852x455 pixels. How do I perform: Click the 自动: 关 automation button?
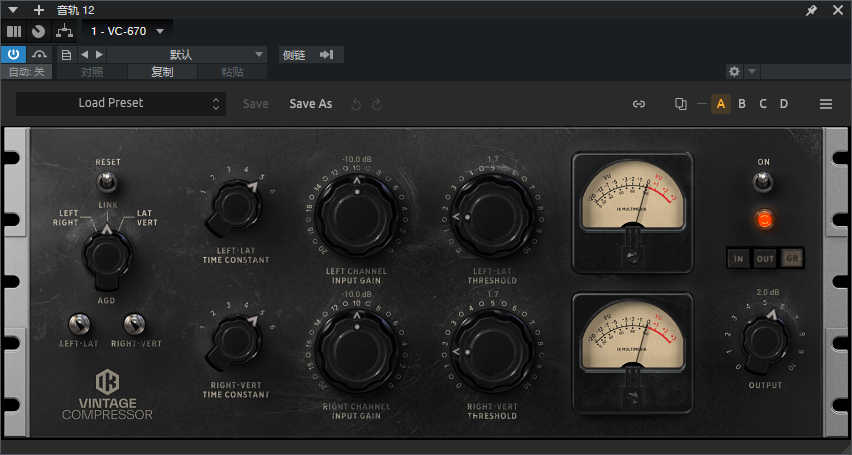click(x=27, y=72)
